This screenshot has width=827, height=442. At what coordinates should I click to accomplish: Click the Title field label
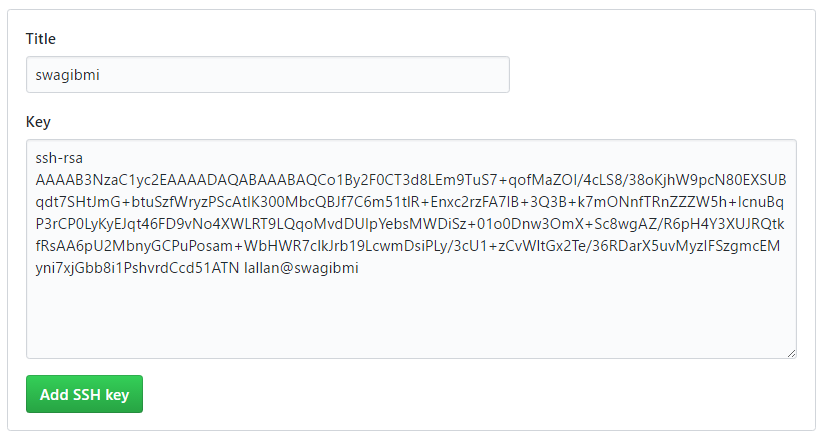click(41, 39)
